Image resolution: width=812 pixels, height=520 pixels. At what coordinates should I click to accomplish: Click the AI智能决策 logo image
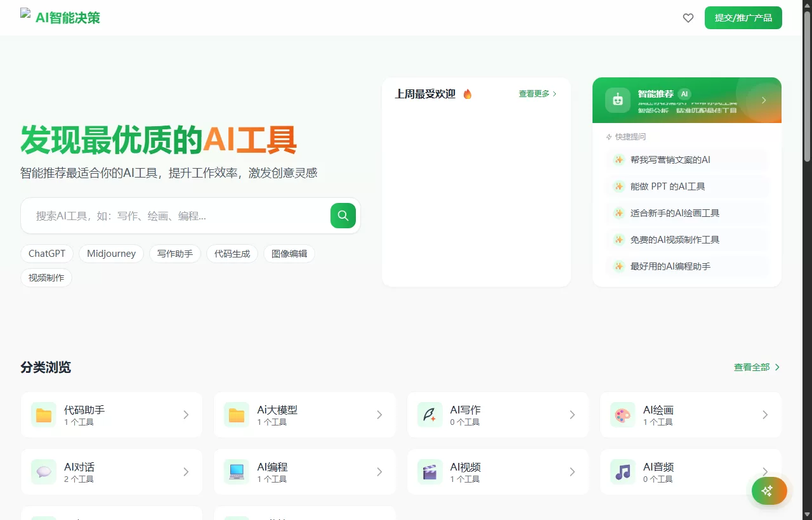[x=25, y=13]
